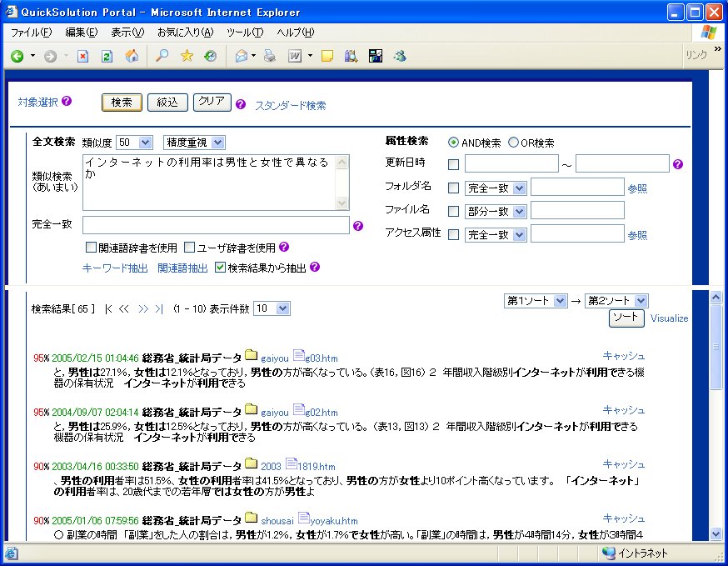Open the Home page icon
The width and height of the screenshot is (728, 566).
(132, 56)
